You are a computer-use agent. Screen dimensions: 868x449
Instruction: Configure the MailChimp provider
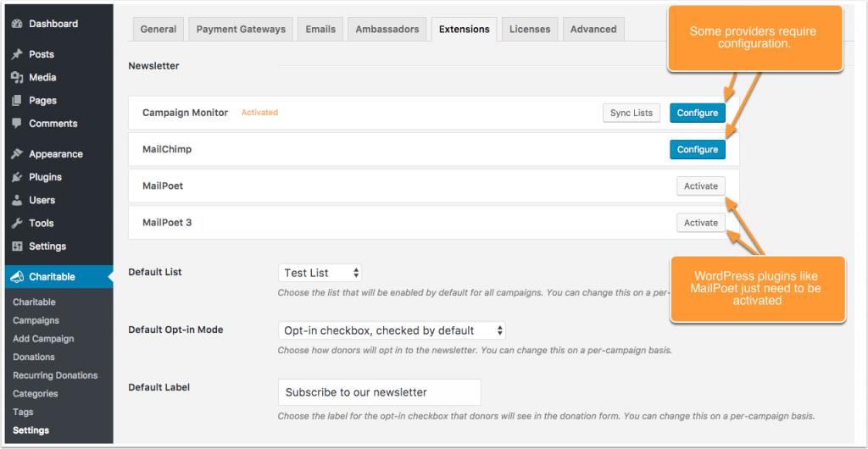click(x=698, y=149)
